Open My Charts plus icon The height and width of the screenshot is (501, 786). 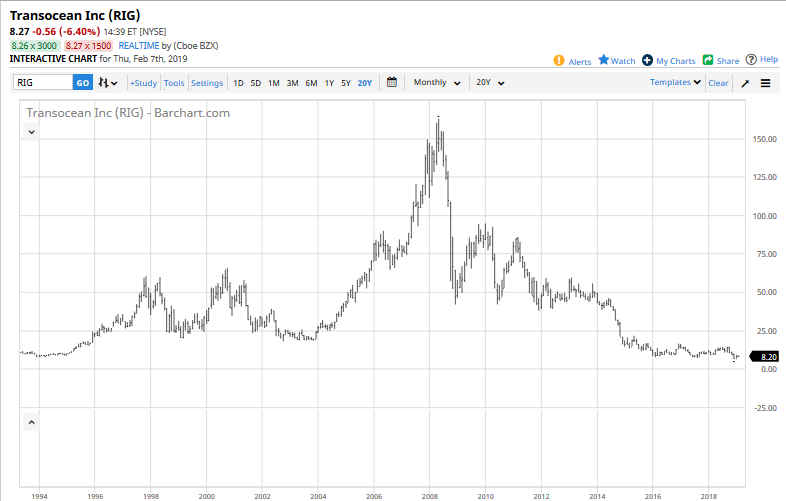click(x=648, y=61)
